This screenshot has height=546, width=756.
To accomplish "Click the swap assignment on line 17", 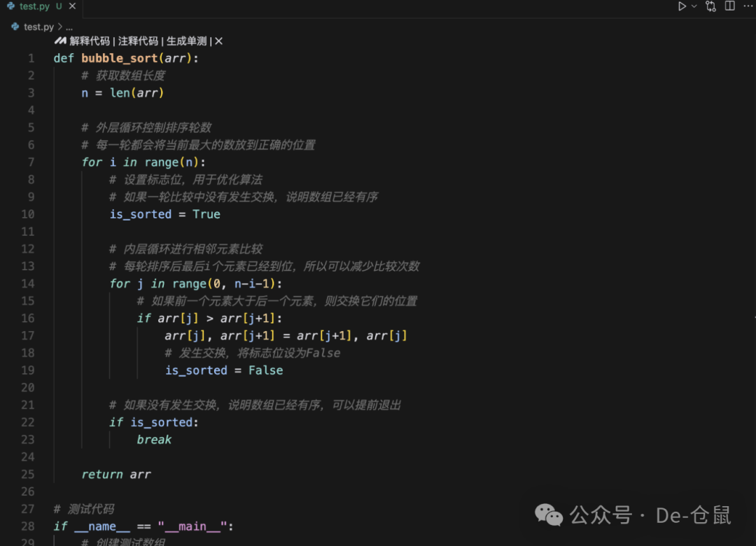I will pyautogui.click(x=286, y=336).
